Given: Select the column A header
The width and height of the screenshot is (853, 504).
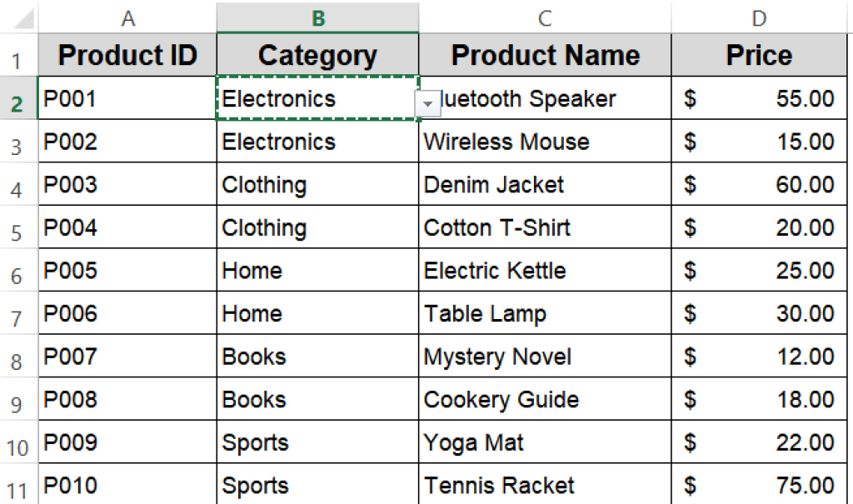Looking at the screenshot, I should (127, 17).
